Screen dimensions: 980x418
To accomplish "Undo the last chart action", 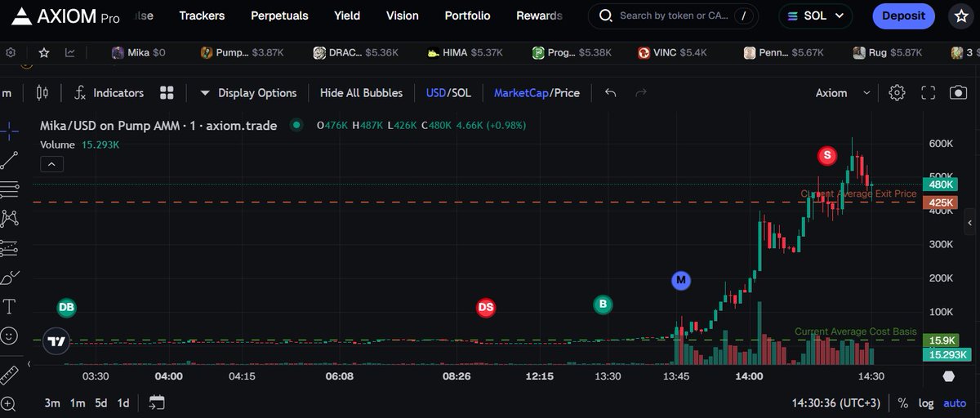I will click(x=610, y=92).
